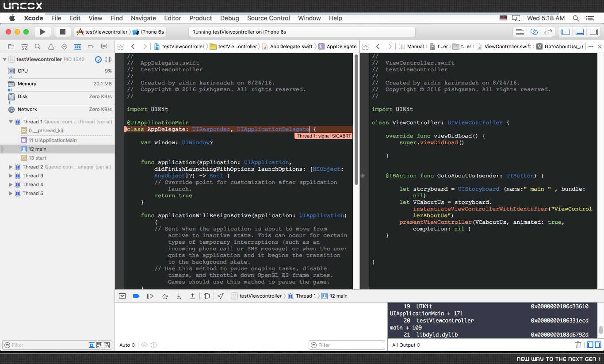Toggle breakpoints activation in debug bar

click(x=136, y=296)
